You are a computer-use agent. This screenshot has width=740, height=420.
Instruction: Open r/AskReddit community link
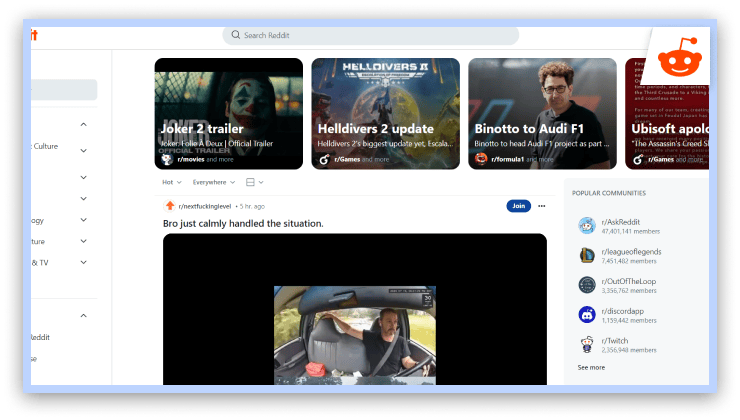click(x=621, y=222)
